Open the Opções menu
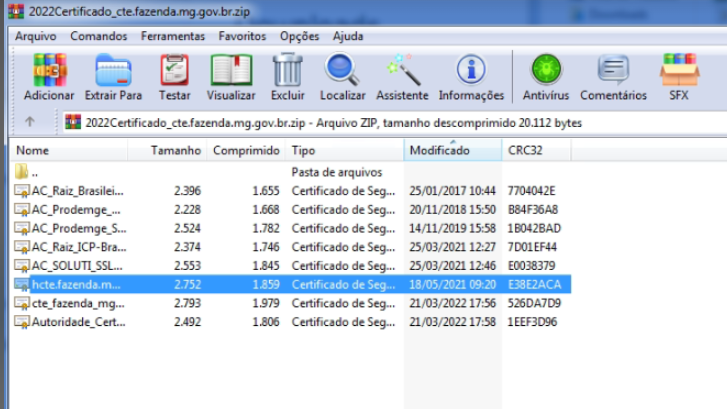This screenshot has width=727, height=409. coord(300,36)
